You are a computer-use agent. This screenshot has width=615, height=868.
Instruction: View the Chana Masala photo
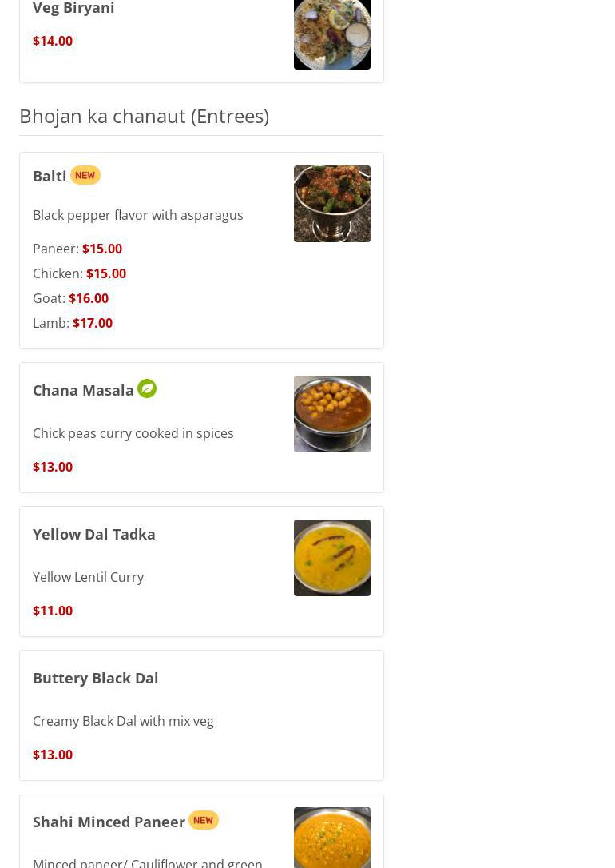(x=331, y=414)
